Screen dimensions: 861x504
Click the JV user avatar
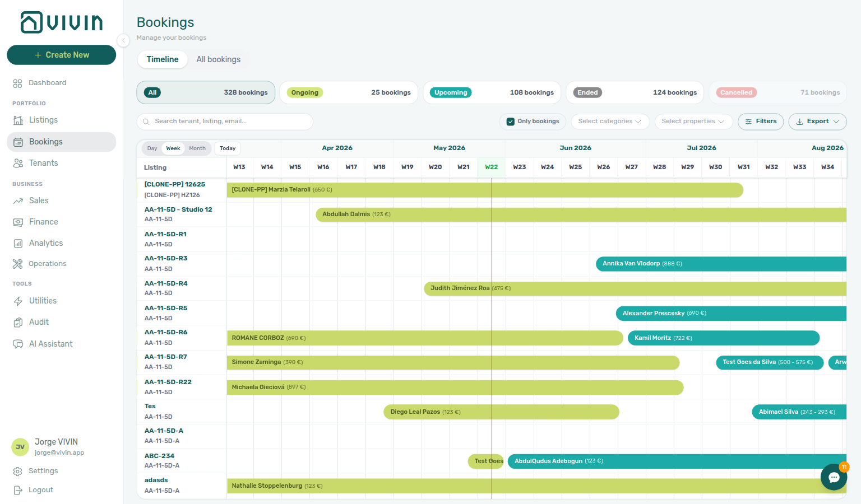click(20, 447)
